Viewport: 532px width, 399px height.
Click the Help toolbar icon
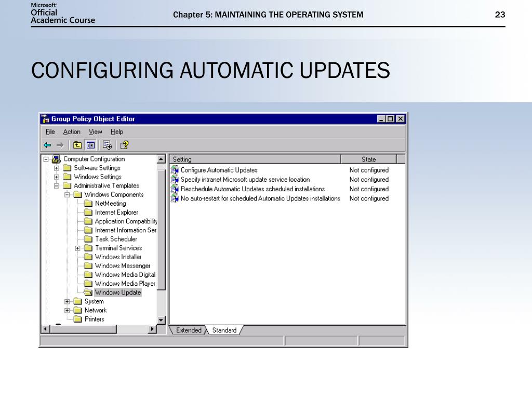tap(124, 145)
